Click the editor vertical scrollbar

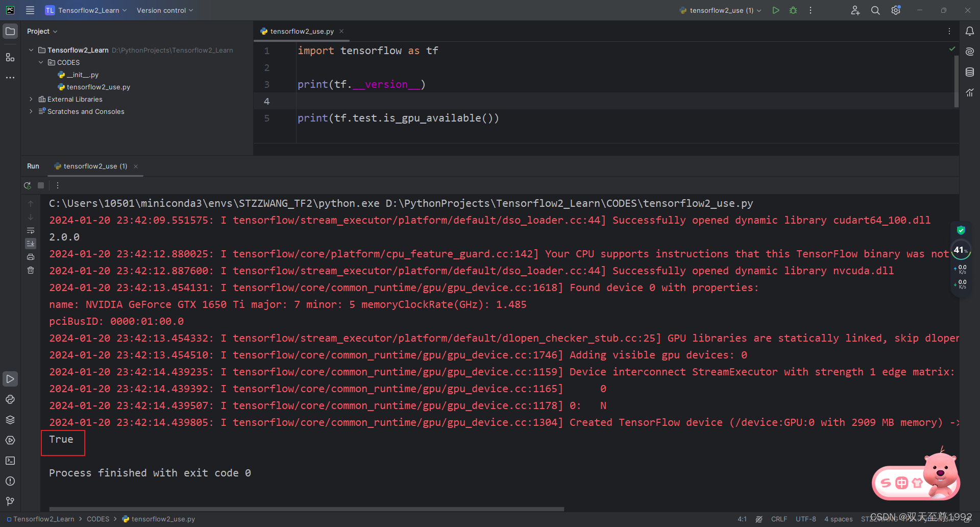(956, 81)
